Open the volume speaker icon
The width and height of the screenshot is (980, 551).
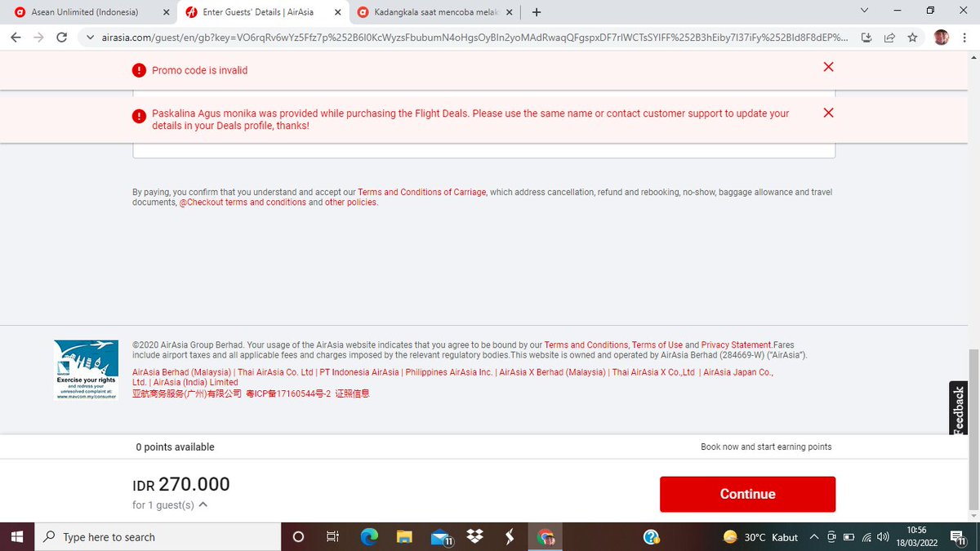point(883,537)
